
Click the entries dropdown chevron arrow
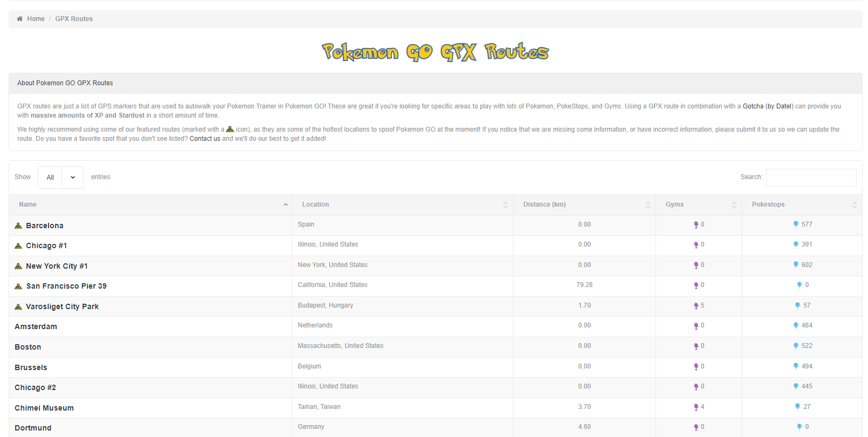point(73,177)
